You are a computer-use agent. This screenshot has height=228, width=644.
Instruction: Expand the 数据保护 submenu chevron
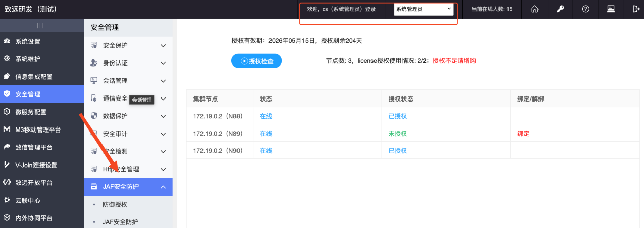(x=163, y=116)
